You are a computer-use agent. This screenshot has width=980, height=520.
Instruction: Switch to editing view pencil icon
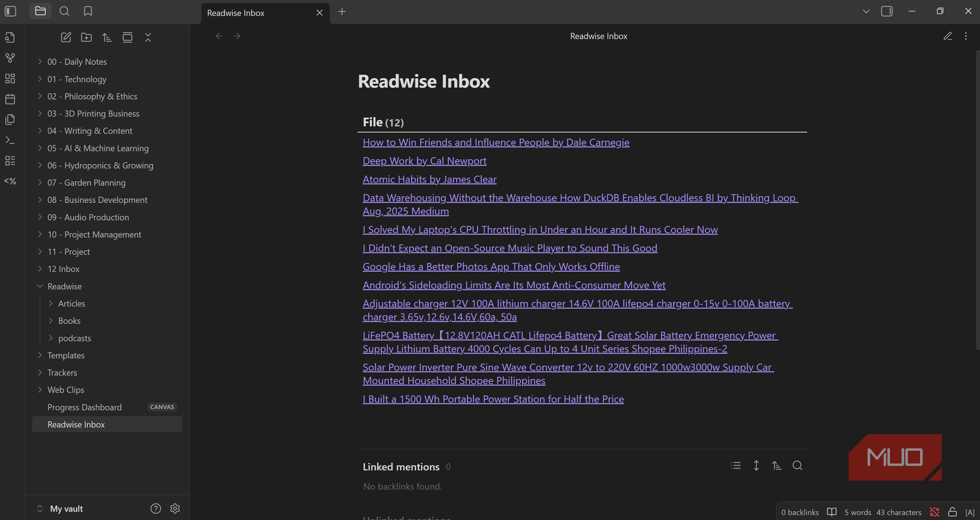pyautogui.click(x=947, y=36)
